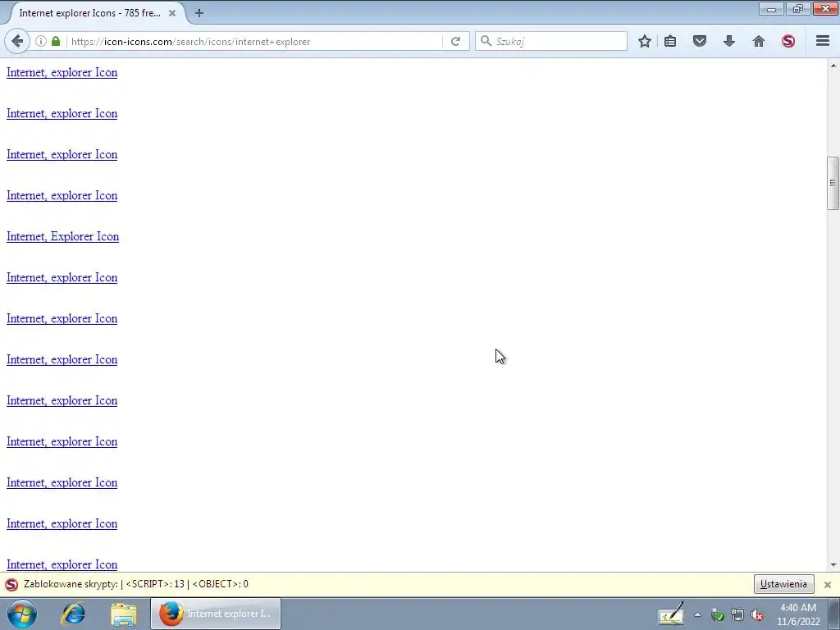Click the scrollbar down arrow
840x630 pixels.
click(833, 564)
